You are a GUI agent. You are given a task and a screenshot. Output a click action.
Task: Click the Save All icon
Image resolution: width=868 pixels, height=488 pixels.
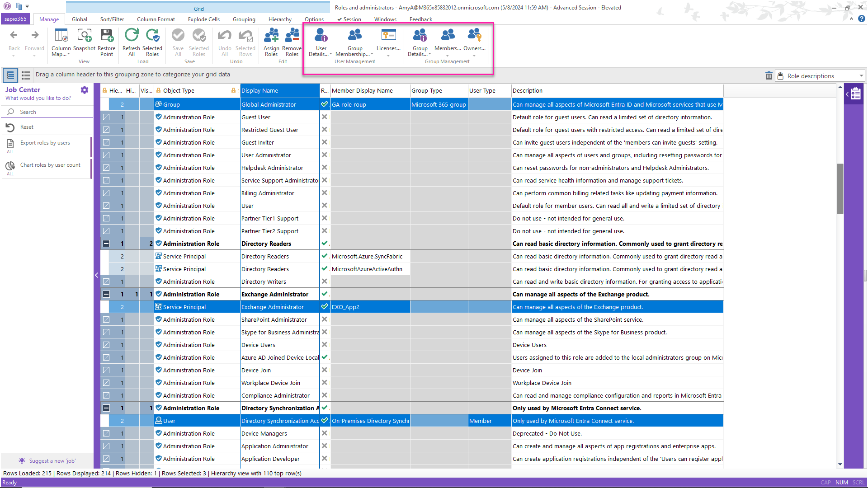[x=178, y=42]
